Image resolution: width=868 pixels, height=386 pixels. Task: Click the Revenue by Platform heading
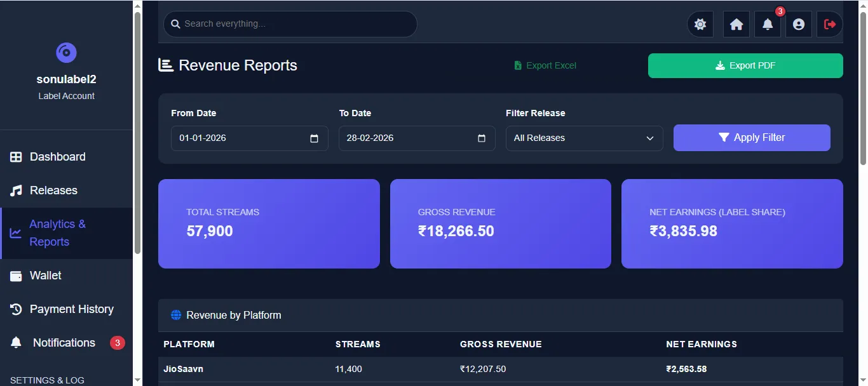pyautogui.click(x=234, y=315)
